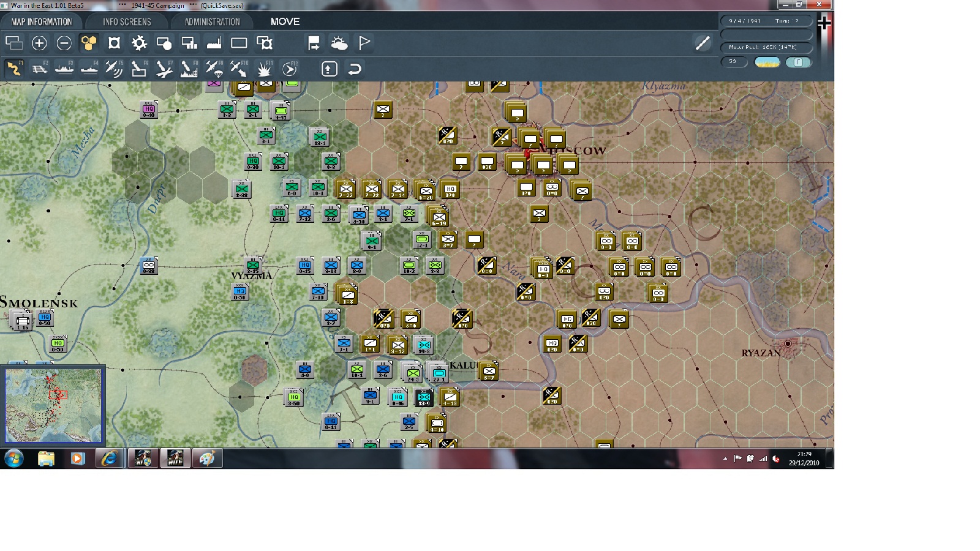Click the Moscow city label on the map
The image size is (980, 551).
(573, 151)
